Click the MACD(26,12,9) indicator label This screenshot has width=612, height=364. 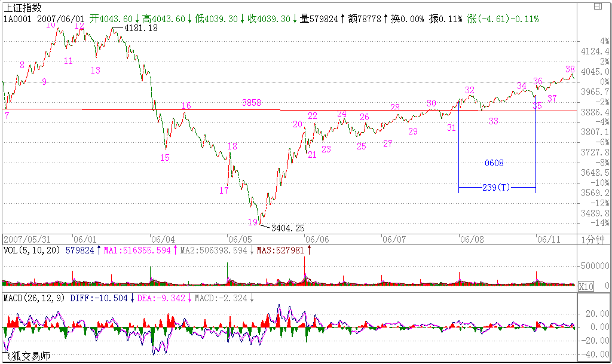coord(35,298)
